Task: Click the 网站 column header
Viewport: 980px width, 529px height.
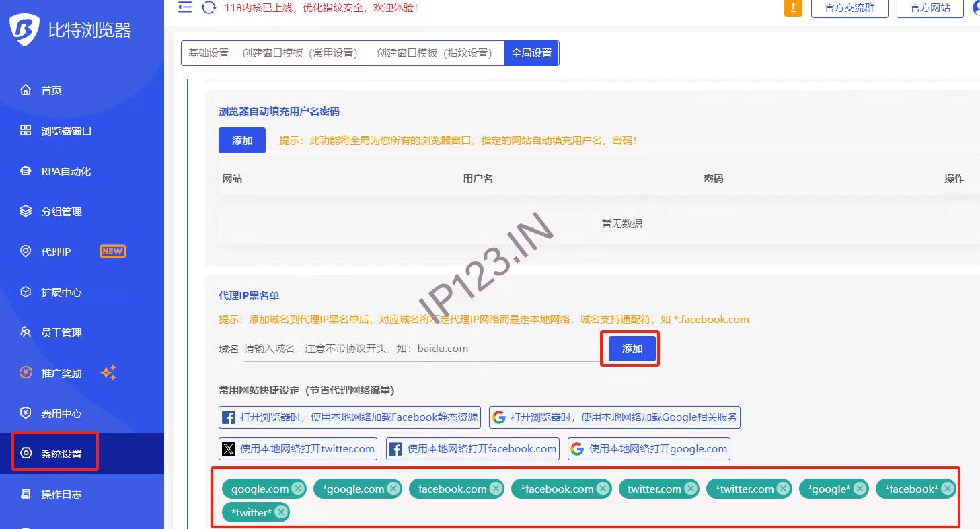Action: (x=232, y=178)
